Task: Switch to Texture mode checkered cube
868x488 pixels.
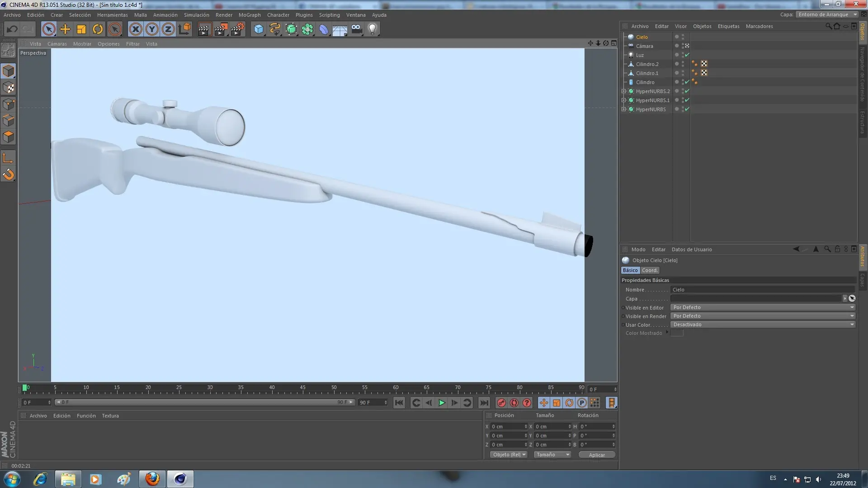Action: 9,88
